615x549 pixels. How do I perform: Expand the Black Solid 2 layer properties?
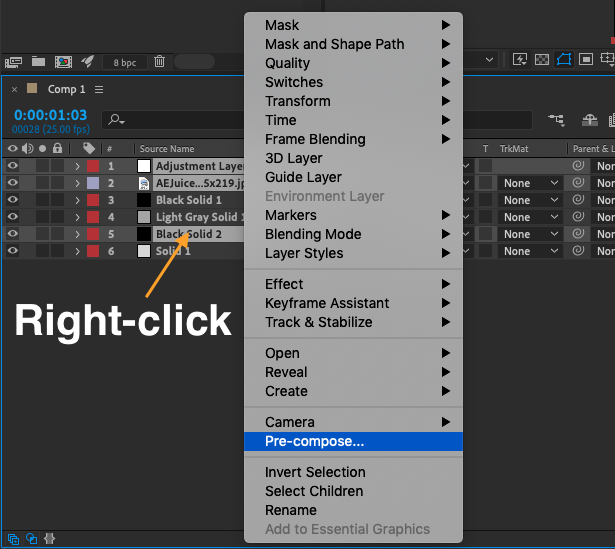coord(77,234)
